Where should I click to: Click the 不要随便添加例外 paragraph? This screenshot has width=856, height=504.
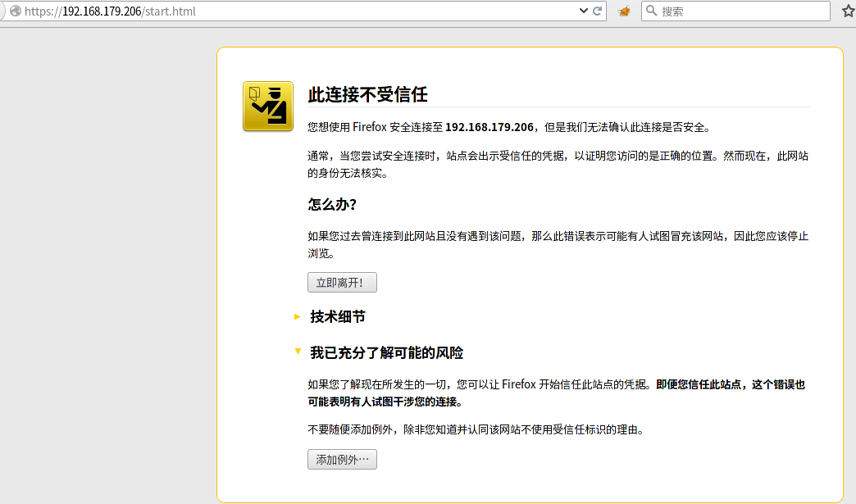click(x=476, y=429)
